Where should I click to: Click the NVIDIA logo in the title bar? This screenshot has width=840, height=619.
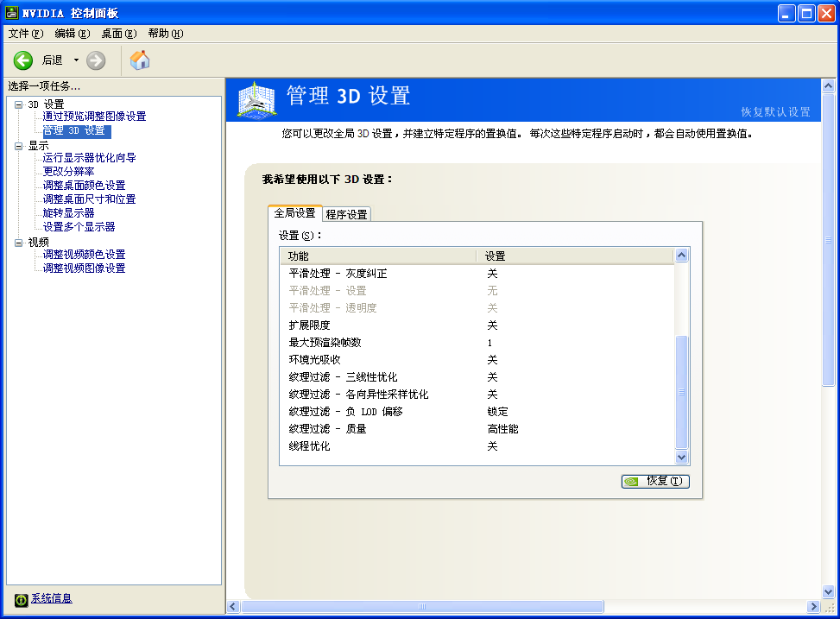(x=11, y=12)
